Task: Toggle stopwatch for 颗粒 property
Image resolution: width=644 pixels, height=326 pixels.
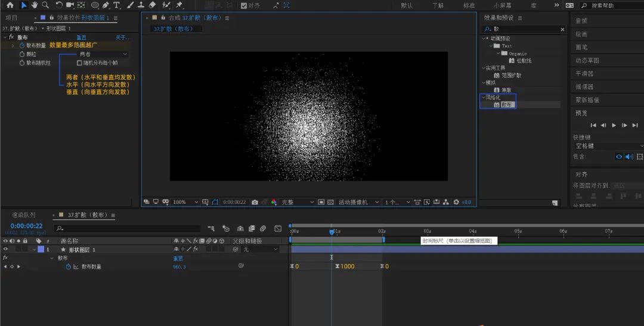Action: tap(22, 54)
